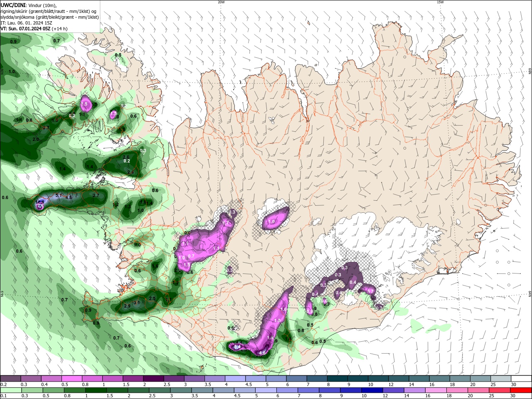Image resolution: width=532 pixels, height=399 pixels.
Task: Click the valid time 'VT: Sun. 07.01.2024 05Z'
Action: click(25, 29)
